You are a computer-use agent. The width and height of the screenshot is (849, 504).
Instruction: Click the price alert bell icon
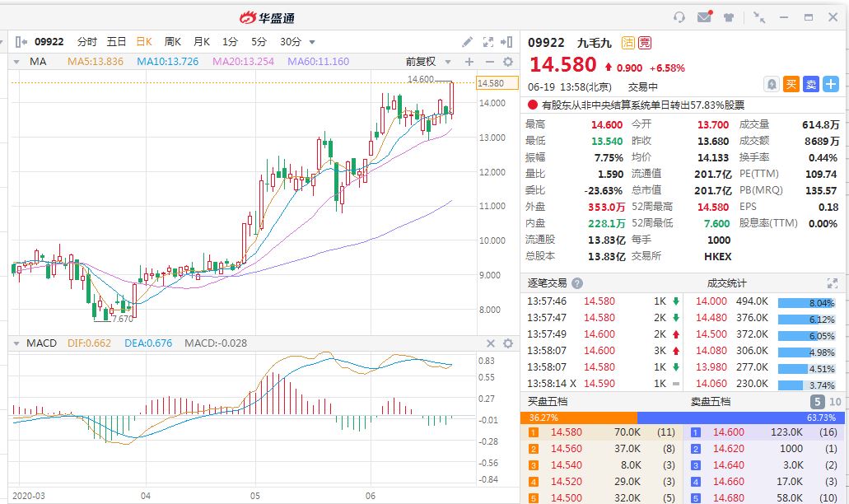pyautogui.click(x=772, y=84)
